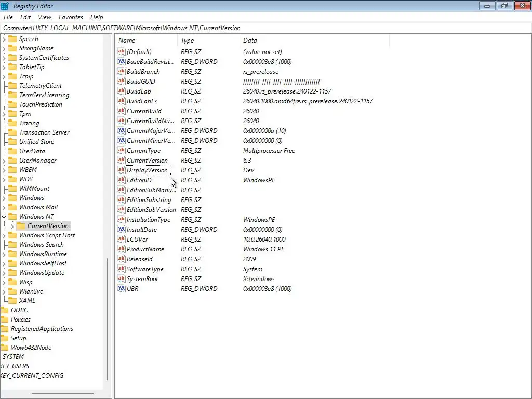Select the HKEY_CURRENT_CONFIG hive
This screenshot has width=532, height=399.
point(32,375)
